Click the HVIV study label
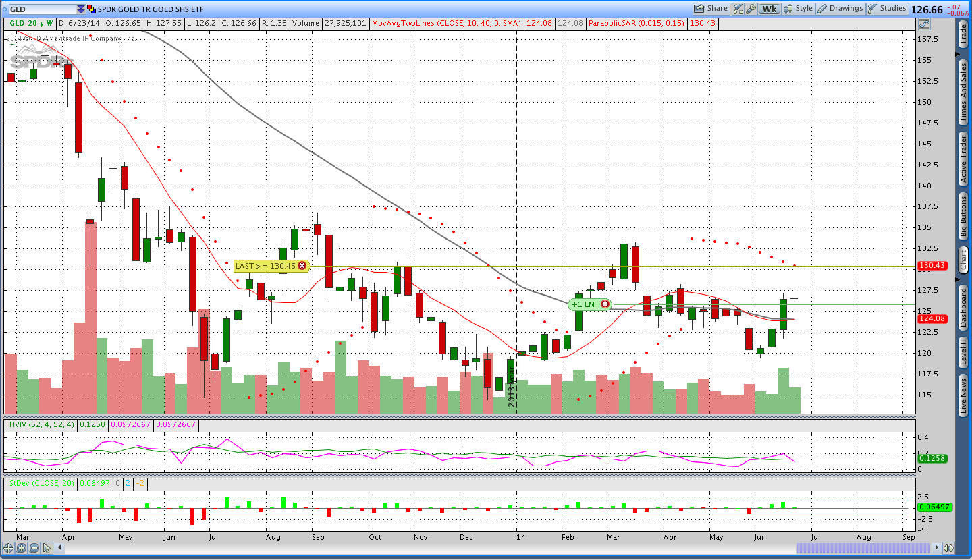 tap(40, 424)
